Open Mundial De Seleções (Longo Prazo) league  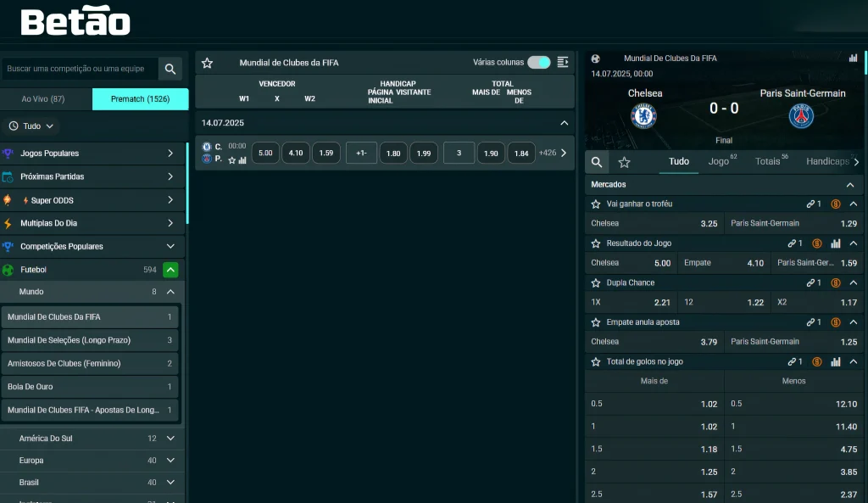[89, 340]
